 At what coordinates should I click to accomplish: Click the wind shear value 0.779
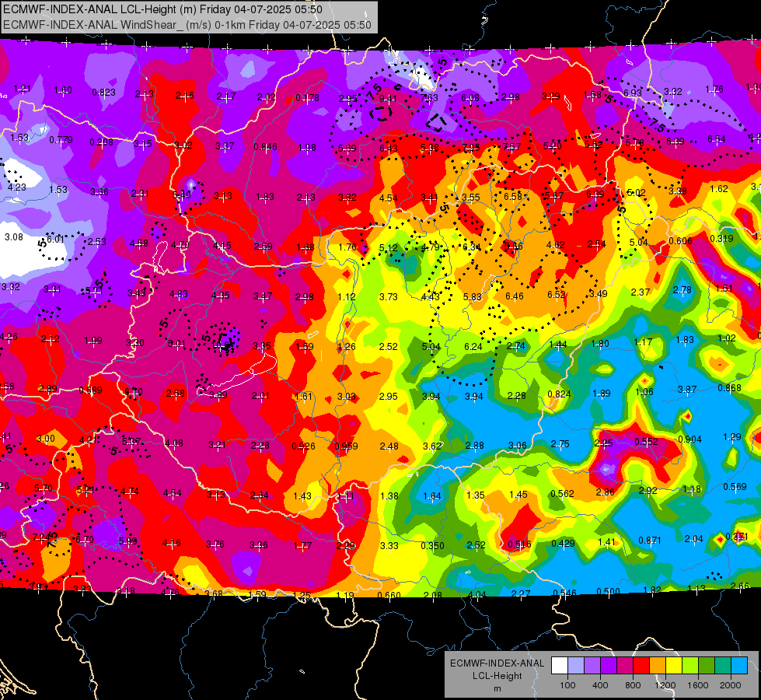click(x=61, y=140)
